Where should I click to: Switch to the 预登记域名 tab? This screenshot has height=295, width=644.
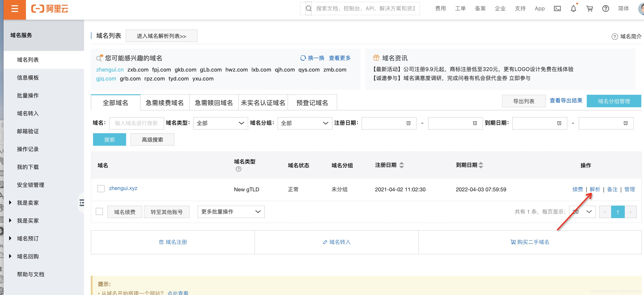(312, 103)
